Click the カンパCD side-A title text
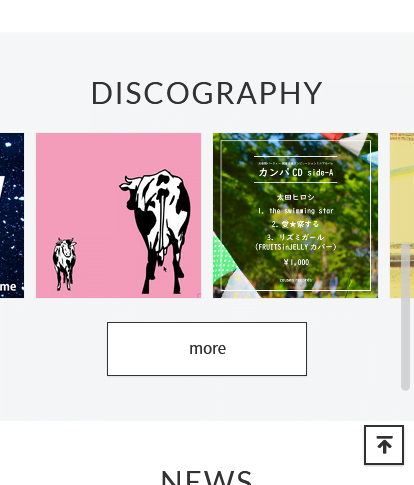Screen dimensions: 414x485 click(x=296, y=172)
